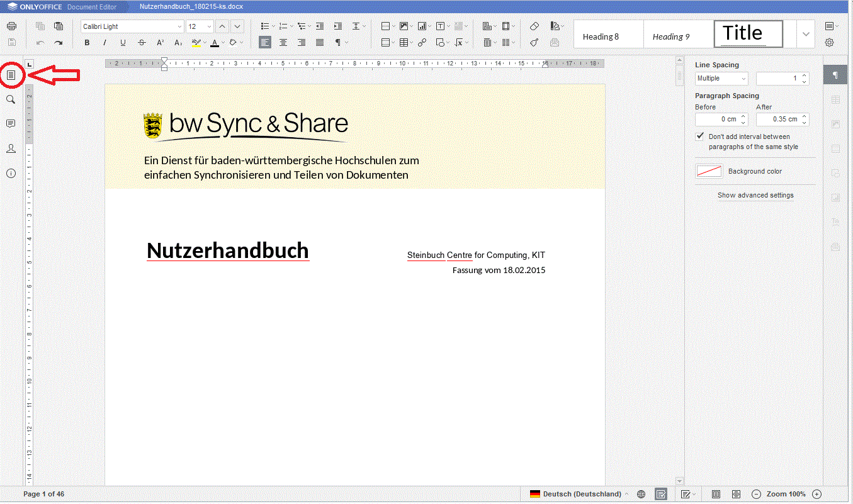The image size is (853, 504).
Task: Click 'Fassung vom 18.02.2015' text
Action: coord(499,271)
